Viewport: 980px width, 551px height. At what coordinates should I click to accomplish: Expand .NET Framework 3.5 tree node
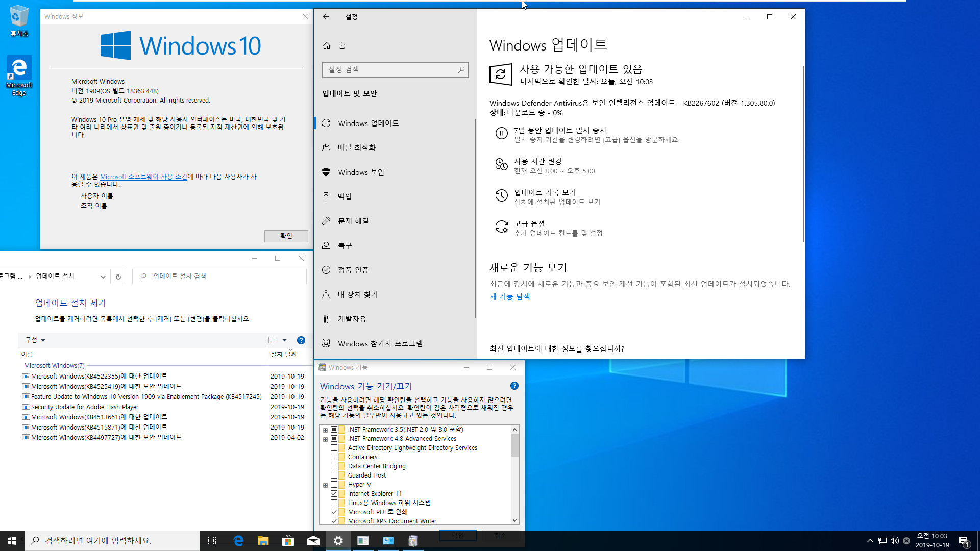coord(326,430)
